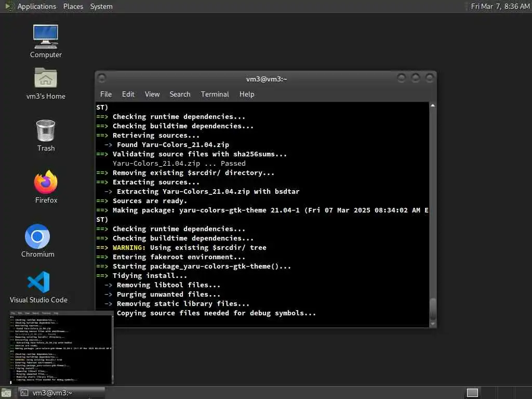Open the terminal View menu
This screenshot has width=532, height=399.
click(152, 94)
